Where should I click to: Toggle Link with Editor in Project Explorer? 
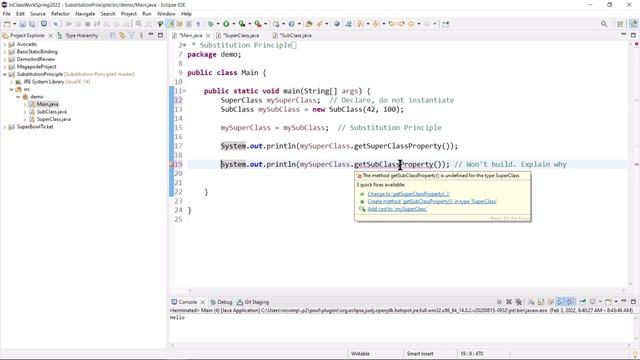122,36
